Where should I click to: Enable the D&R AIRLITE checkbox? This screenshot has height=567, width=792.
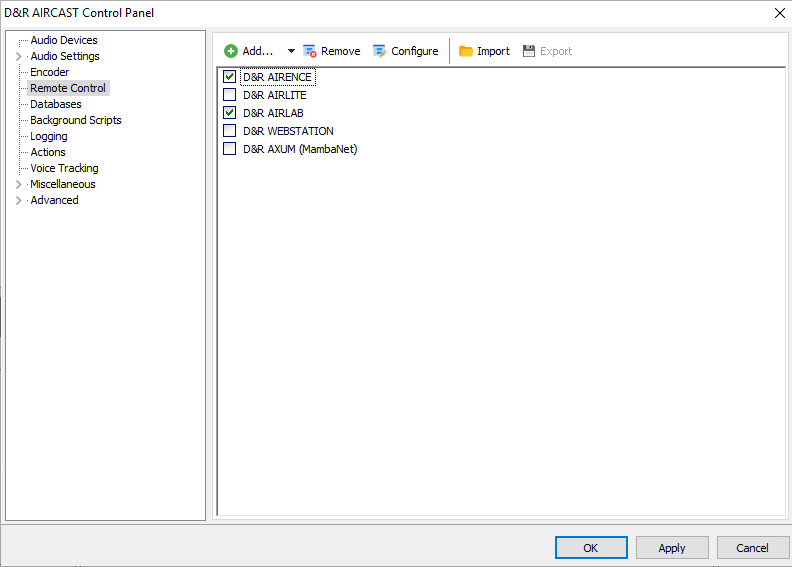[x=230, y=95]
